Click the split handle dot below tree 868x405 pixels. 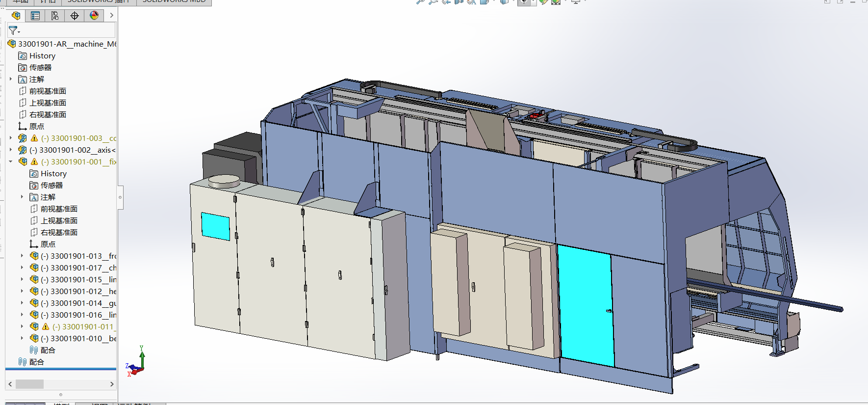tap(61, 394)
